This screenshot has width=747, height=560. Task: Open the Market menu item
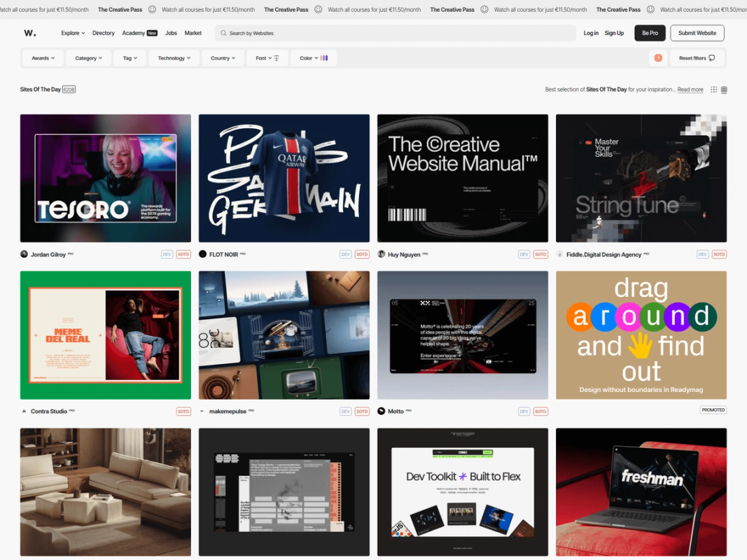(x=193, y=33)
